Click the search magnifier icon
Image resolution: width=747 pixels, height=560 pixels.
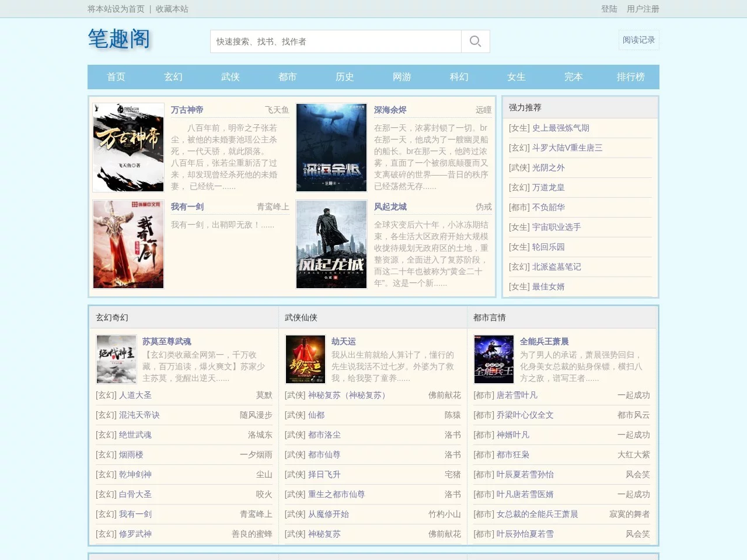(x=475, y=41)
